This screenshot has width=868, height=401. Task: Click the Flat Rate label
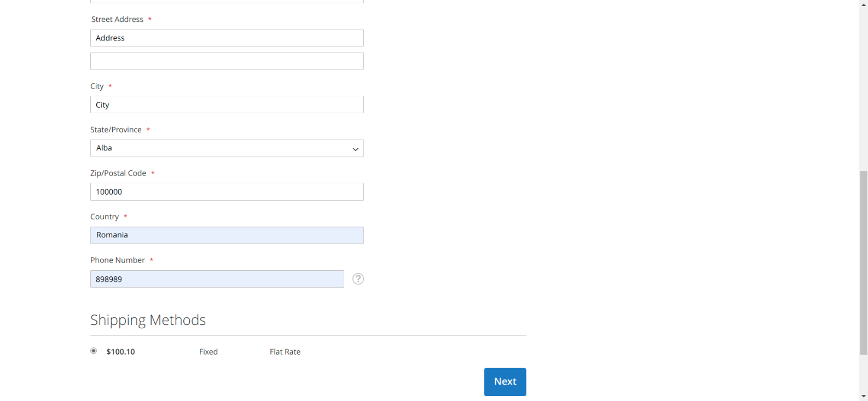tap(285, 352)
